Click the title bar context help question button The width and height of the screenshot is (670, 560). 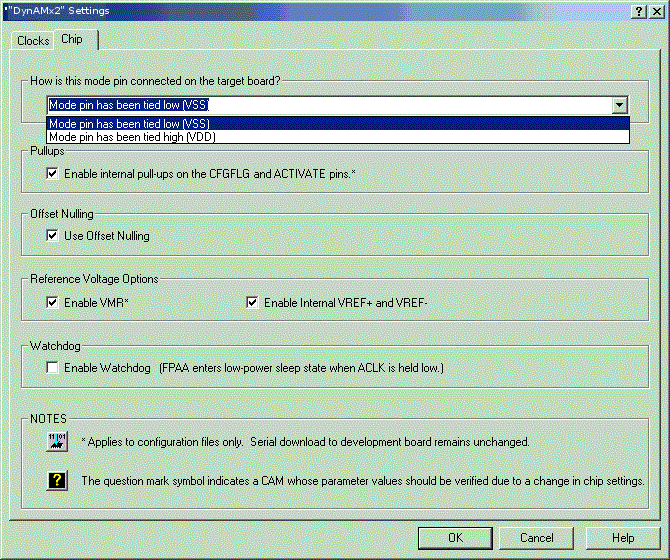click(x=639, y=12)
